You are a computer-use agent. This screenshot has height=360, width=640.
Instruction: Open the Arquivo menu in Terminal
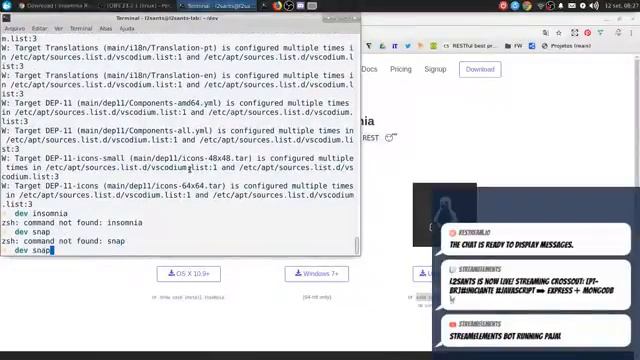[x=15, y=29]
